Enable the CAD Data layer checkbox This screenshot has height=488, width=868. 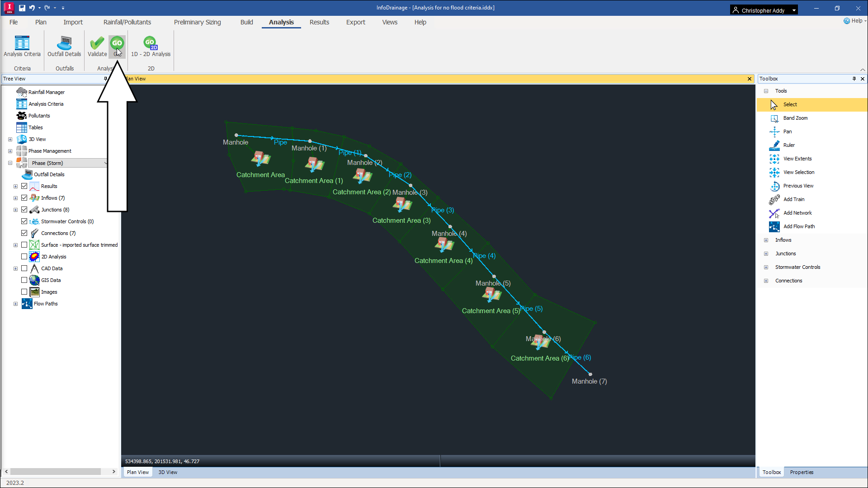[x=24, y=268]
